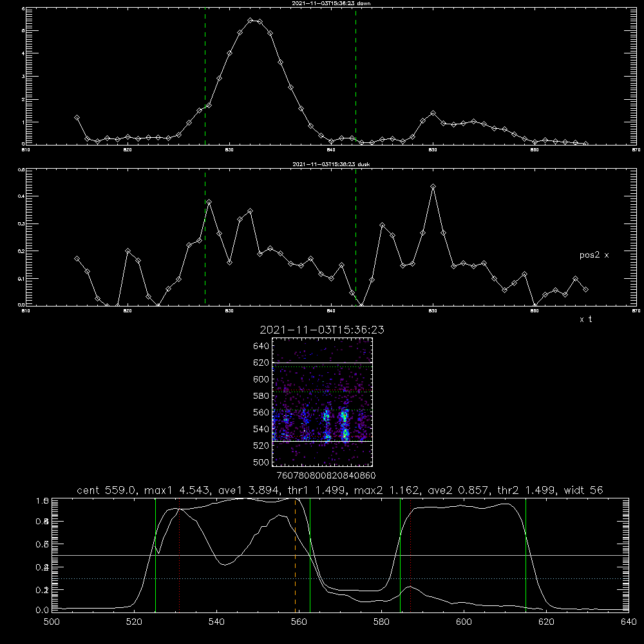This screenshot has width=644, height=644.
Task: Click the green vertical line near 563
Action: point(310,555)
